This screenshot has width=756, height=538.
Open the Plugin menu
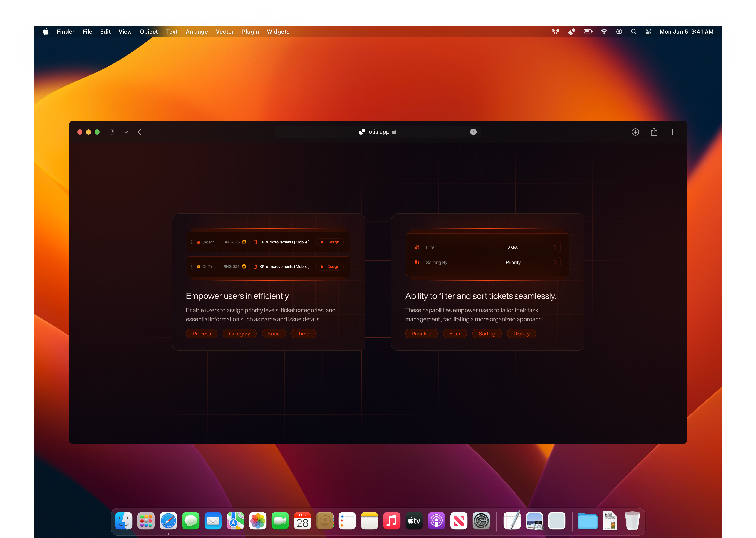pos(250,31)
